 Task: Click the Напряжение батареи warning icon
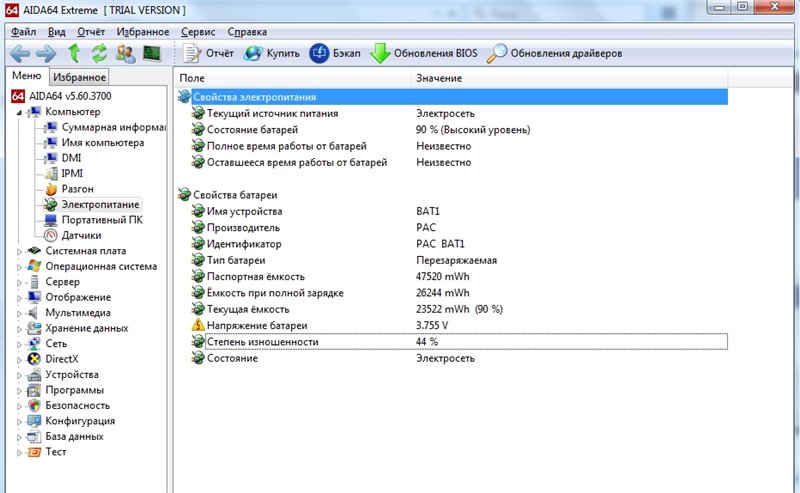[x=197, y=325]
